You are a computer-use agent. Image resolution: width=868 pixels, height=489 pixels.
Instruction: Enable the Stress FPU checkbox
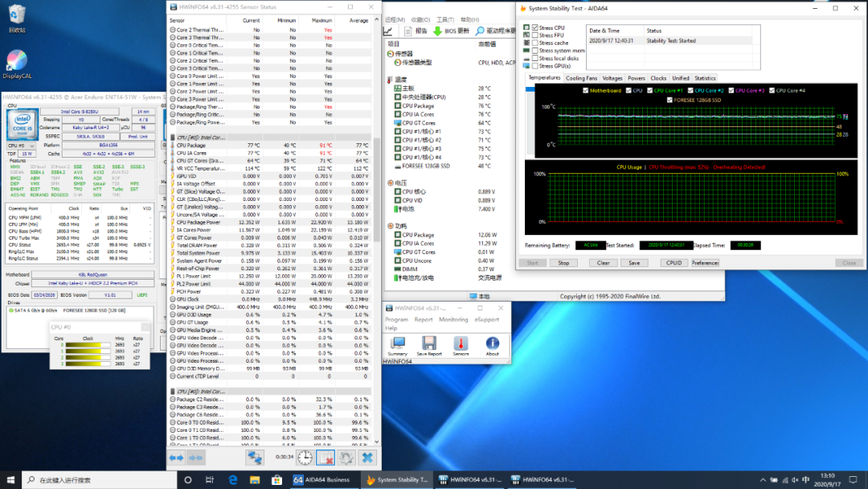click(535, 35)
